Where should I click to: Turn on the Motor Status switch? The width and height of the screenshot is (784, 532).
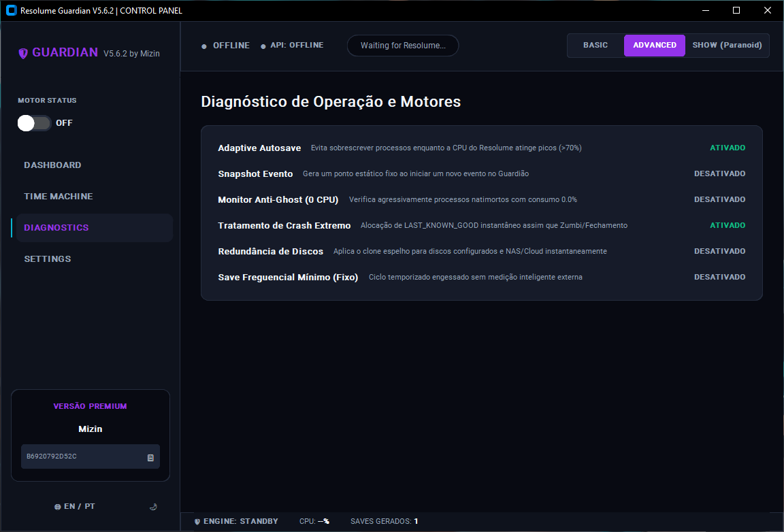35,123
